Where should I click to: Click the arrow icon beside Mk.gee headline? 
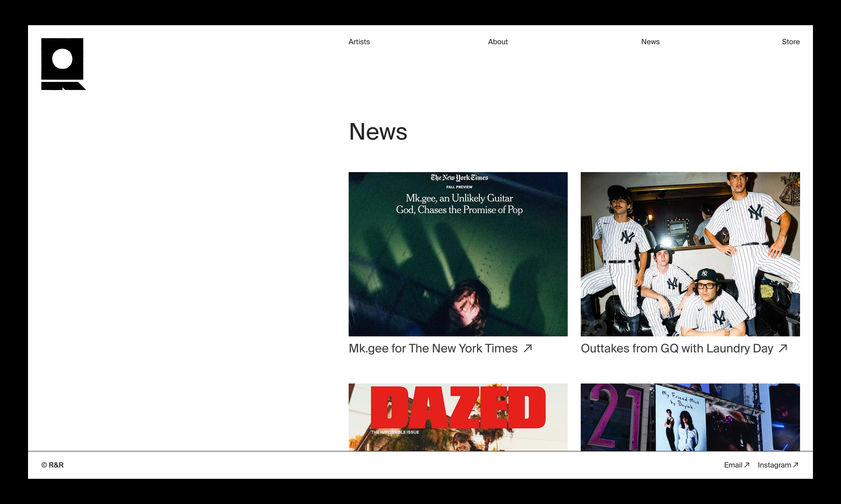[528, 348]
